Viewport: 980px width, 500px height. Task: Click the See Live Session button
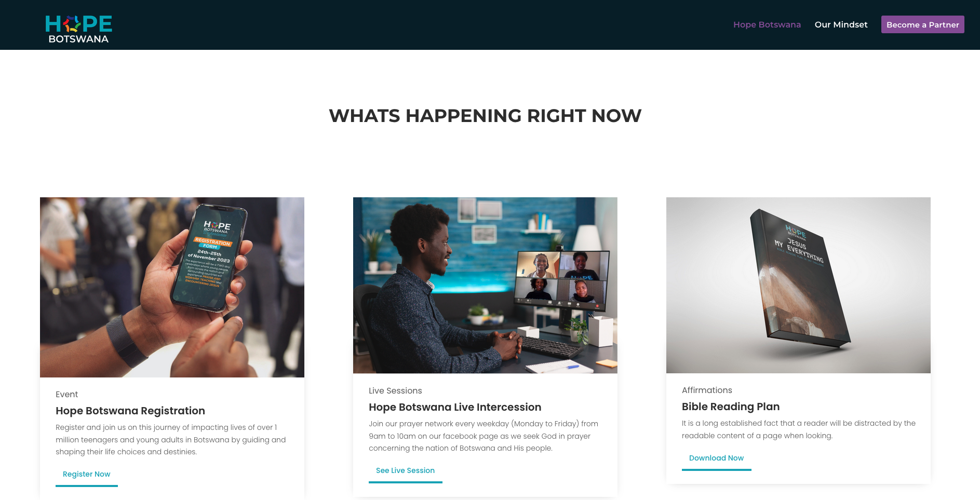point(406,471)
